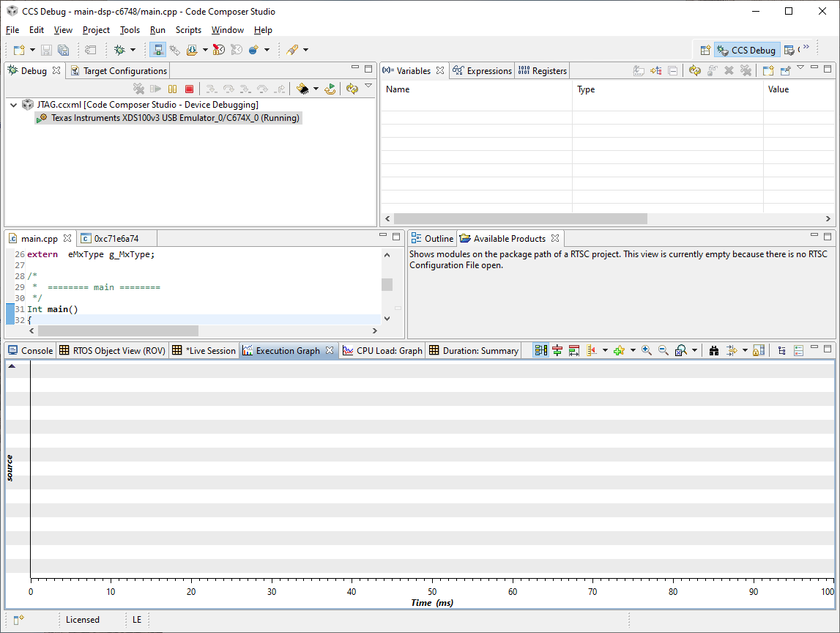Toggle the highlighted group-mode icon in graph toolbar
Viewport: 840px width, 633px height.
(x=541, y=350)
